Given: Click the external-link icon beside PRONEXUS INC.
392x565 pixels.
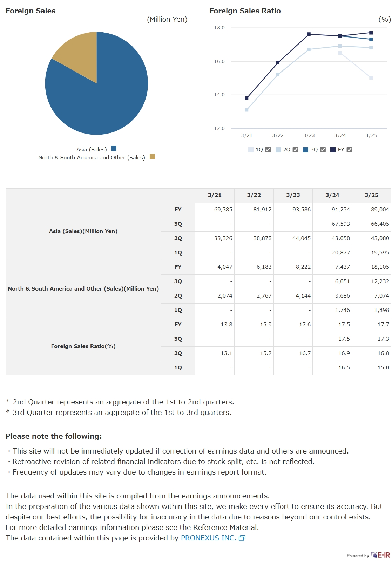Looking at the screenshot, I should coord(242,538).
